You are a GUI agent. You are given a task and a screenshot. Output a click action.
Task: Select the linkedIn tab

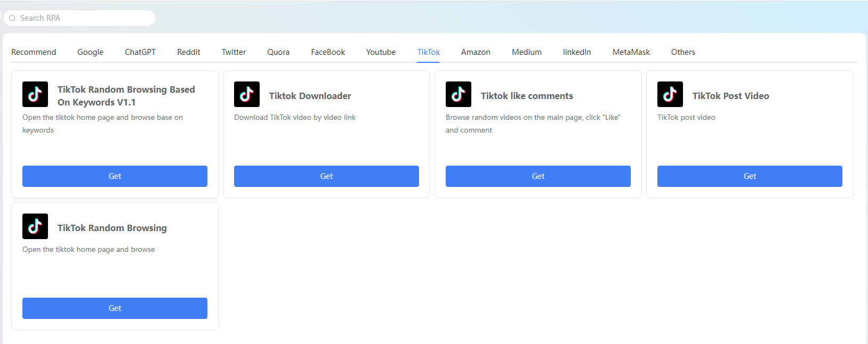tap(577, 52)
